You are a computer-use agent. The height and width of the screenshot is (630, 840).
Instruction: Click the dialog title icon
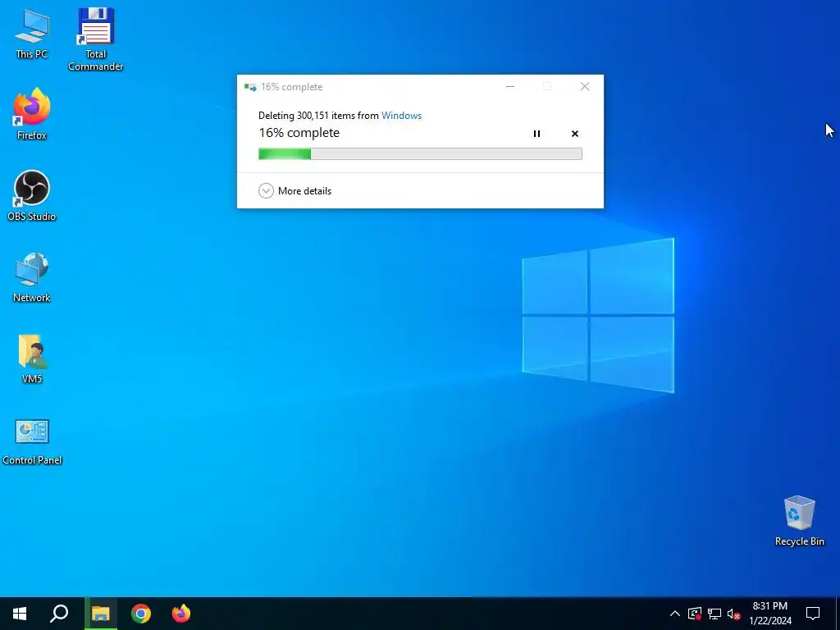250,87
